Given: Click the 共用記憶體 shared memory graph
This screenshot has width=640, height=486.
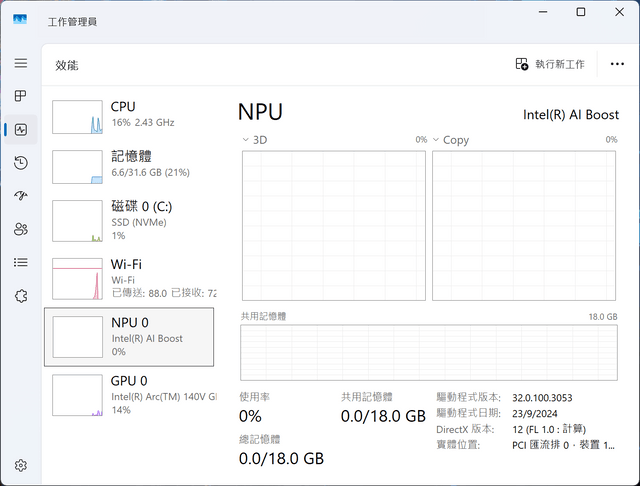Looking at the screenshot, I should point(429,353).
